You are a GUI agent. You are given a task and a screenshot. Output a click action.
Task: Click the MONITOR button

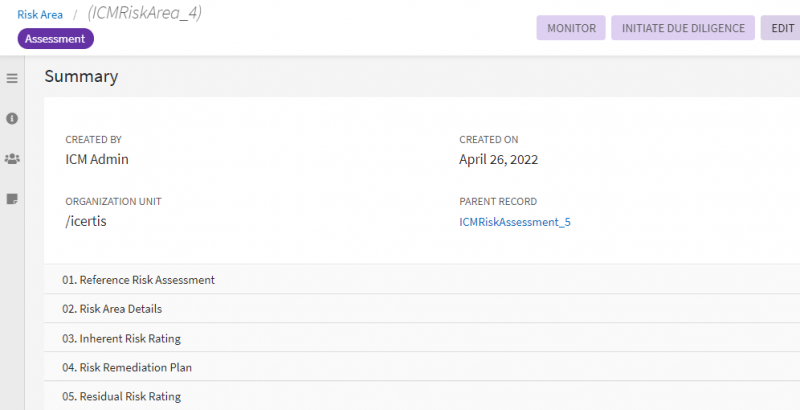[571, 28]
